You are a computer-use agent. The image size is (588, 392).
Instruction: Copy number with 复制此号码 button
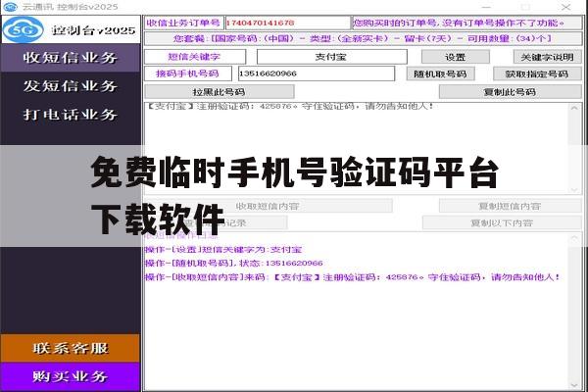click(x=510, y=92)
